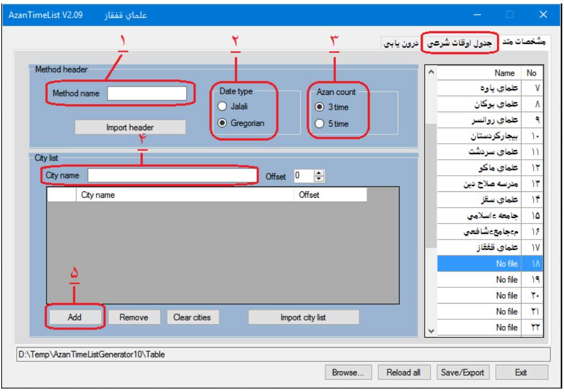Switch to the مشخصات متد tab
This screenshot has height=392, width=564.
pos(523,42)
